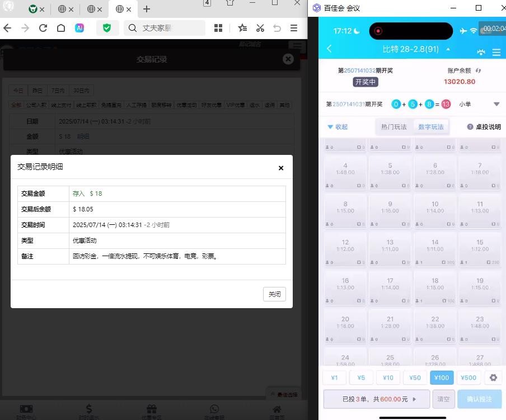Expand the 已投3单 bet summary
This screenshot has width=506, height=420.
(376, 399)
